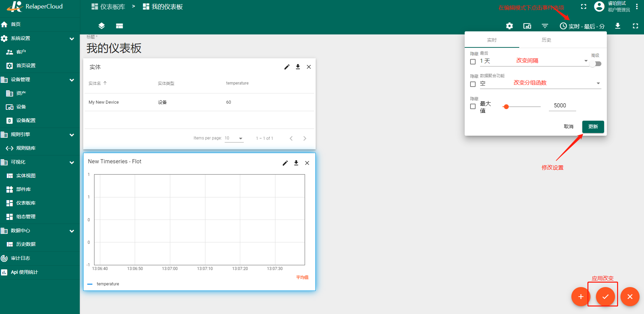Export the 实体 widget
Screen dimensions: 644x314
[298, 67]
